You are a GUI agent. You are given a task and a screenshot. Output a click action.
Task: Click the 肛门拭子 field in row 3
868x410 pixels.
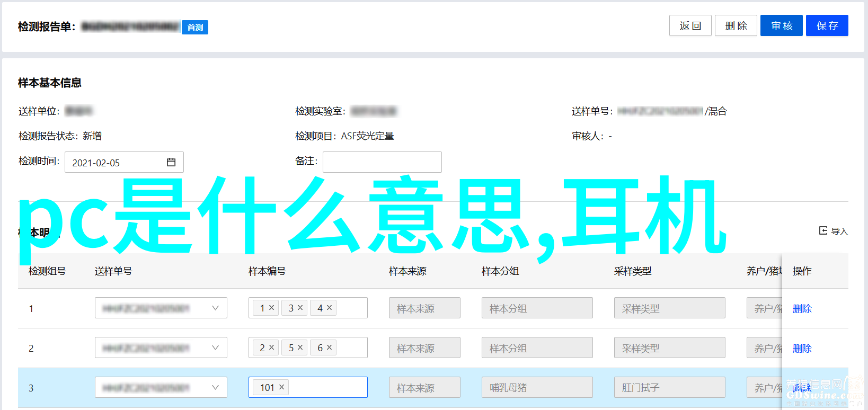[670, 387]
